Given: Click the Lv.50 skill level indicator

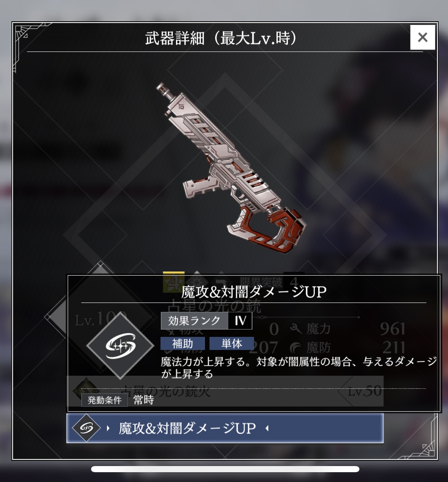Looking at the screenshot, I should coord(364,391).
